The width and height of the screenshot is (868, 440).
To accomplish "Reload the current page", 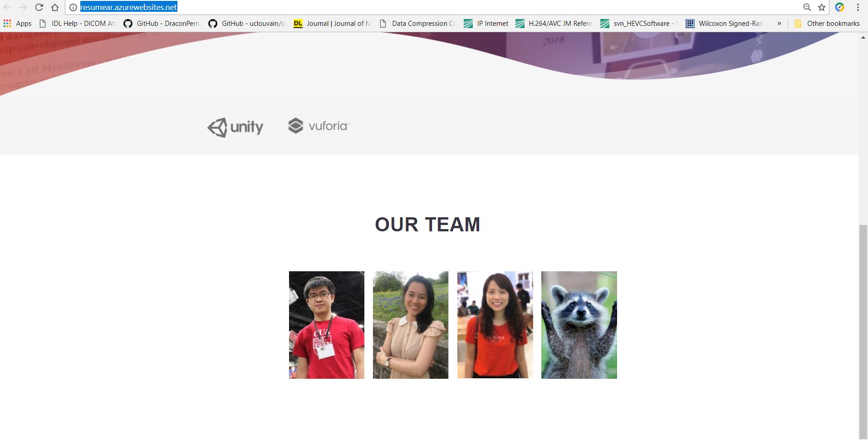I will click(x=39, y=7).
